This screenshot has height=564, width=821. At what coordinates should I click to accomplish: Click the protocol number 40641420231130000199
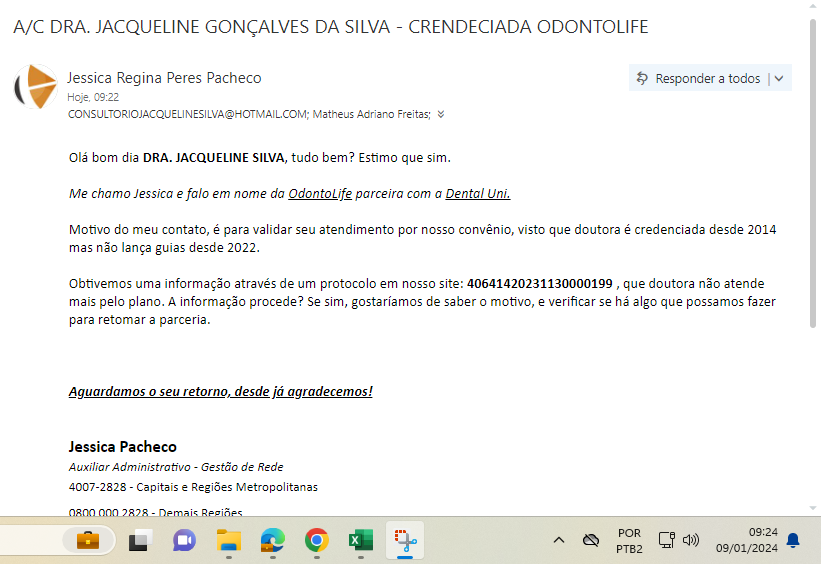(539, 284)
